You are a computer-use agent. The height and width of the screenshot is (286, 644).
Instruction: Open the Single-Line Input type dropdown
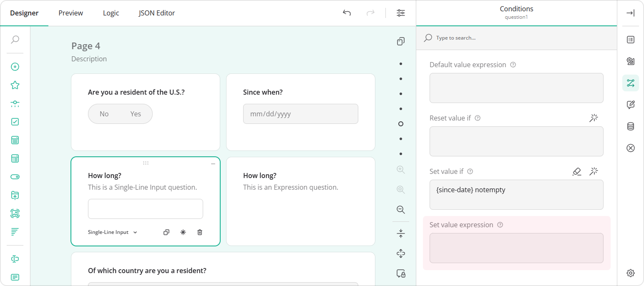pyautogui.click(x=113, y=232)
